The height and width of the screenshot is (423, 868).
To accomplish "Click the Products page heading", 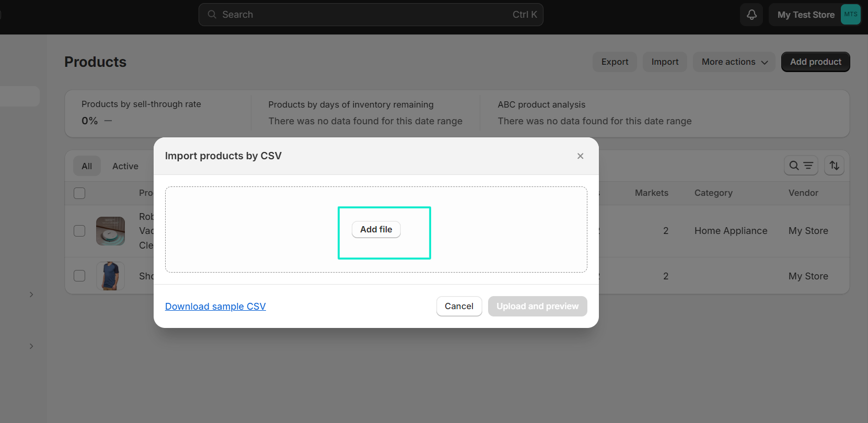I will [x=95, y=62].
